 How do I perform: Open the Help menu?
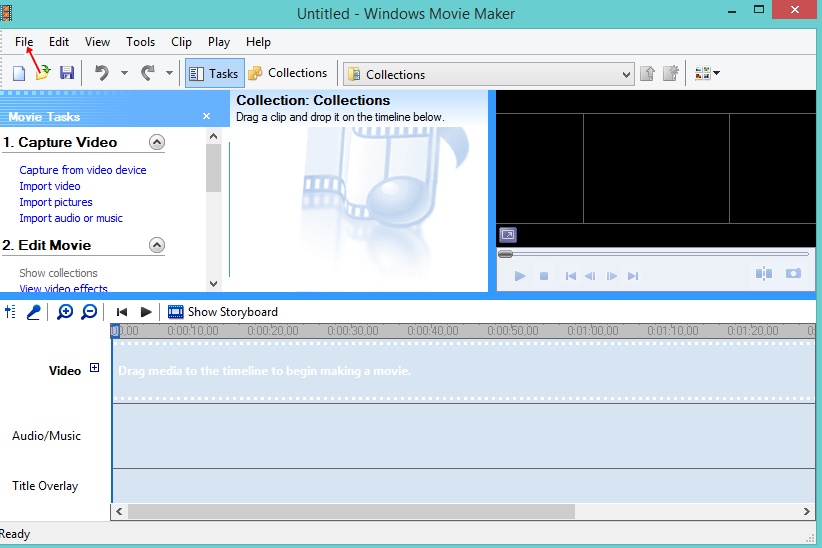(x=258, y=42)
